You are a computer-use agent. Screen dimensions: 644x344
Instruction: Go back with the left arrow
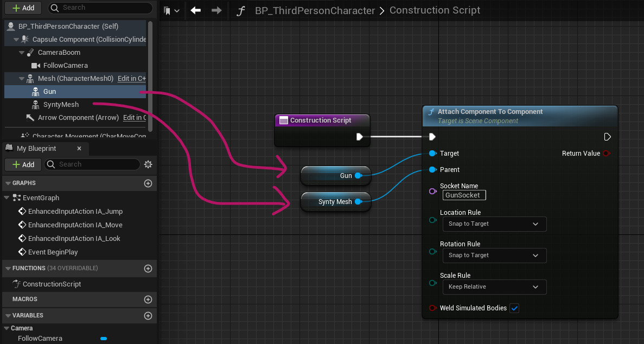click(x=195, y=10)
